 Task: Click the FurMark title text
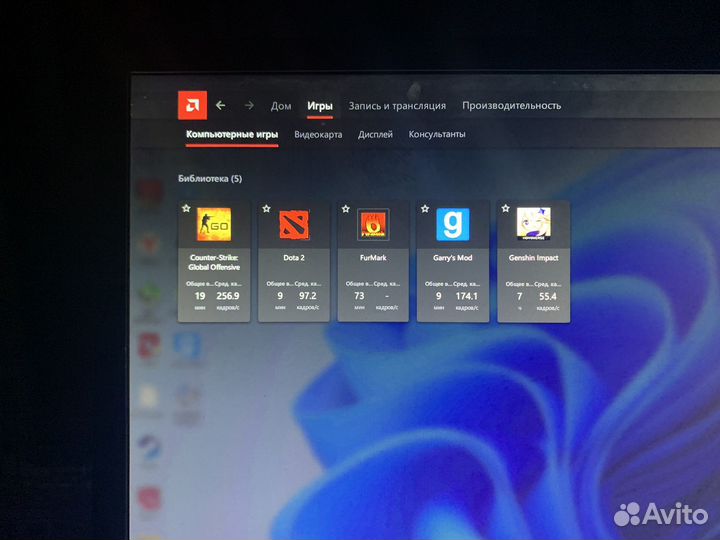[373, 258]
